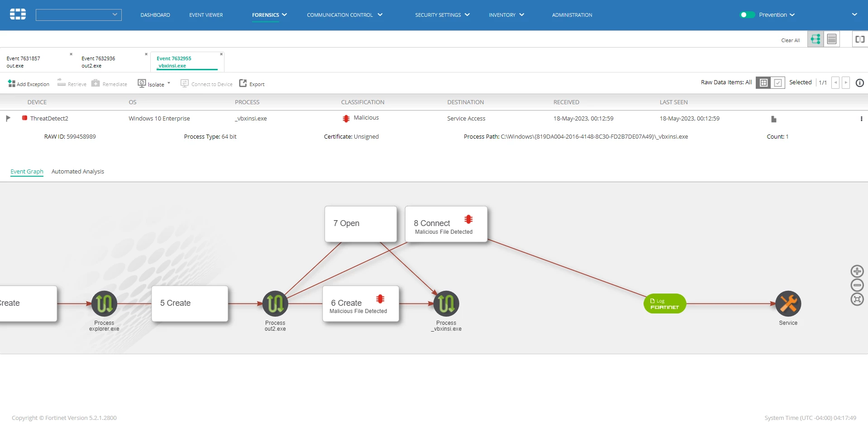Viewport: 868px width, 424px height.
Task: Click malicious icon in 6 Create node
Action: tap(380, 299)
